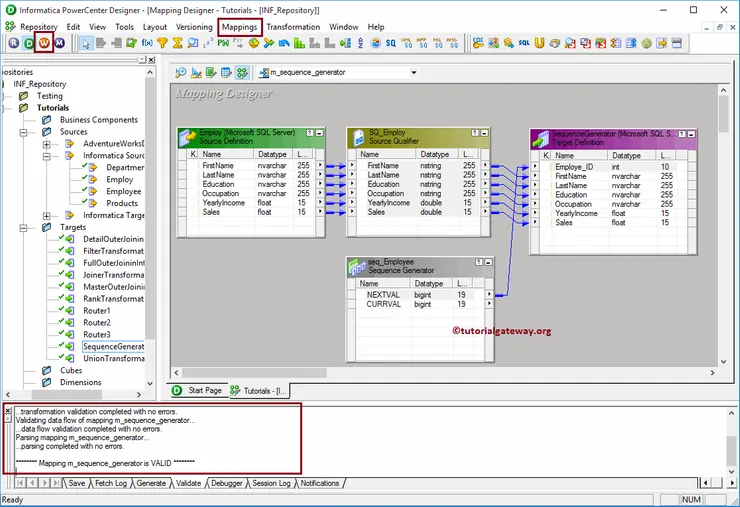Select the Router1 target in the tree
This screenshot has width=740, height=507.
pos(97,311)
